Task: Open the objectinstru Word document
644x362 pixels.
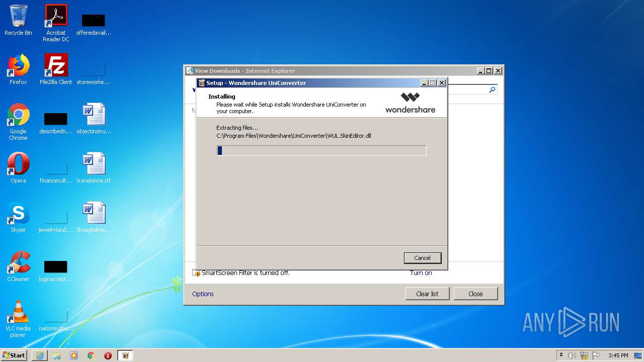Action: click(x=94, y=119)
